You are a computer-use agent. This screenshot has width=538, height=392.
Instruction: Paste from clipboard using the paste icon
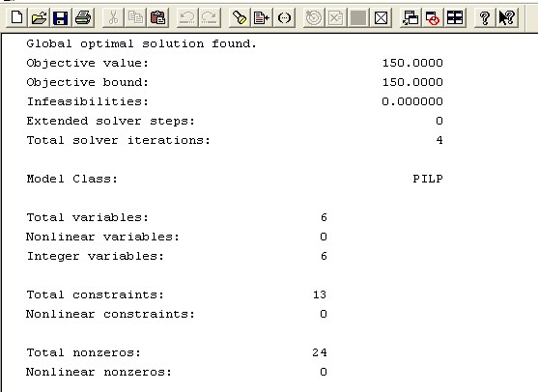[x=157, y=17]
